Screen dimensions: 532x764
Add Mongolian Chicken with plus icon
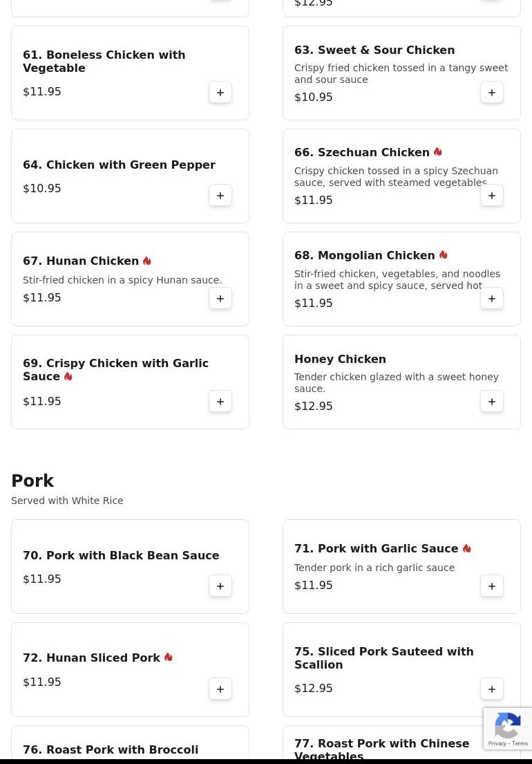coord(492,298)
